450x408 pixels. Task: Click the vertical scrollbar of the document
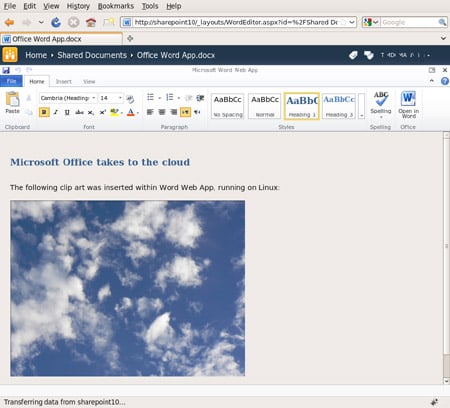tap(446, 258)
